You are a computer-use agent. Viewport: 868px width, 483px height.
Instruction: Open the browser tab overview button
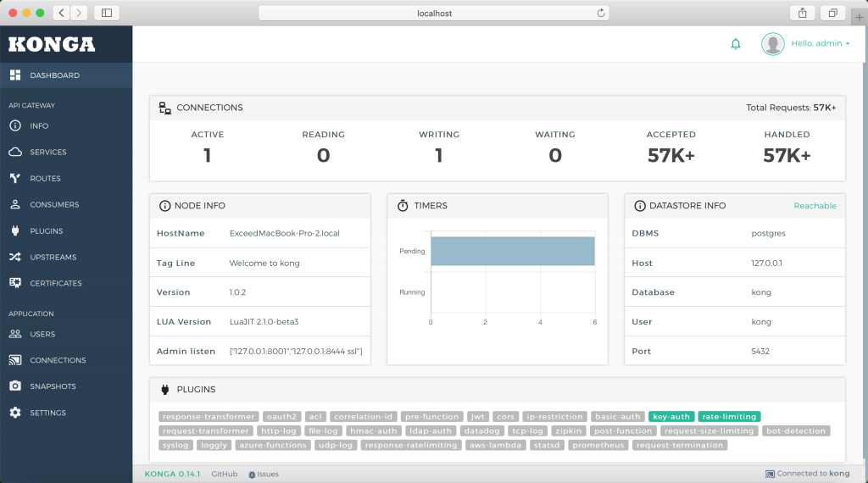coord(832,13)
